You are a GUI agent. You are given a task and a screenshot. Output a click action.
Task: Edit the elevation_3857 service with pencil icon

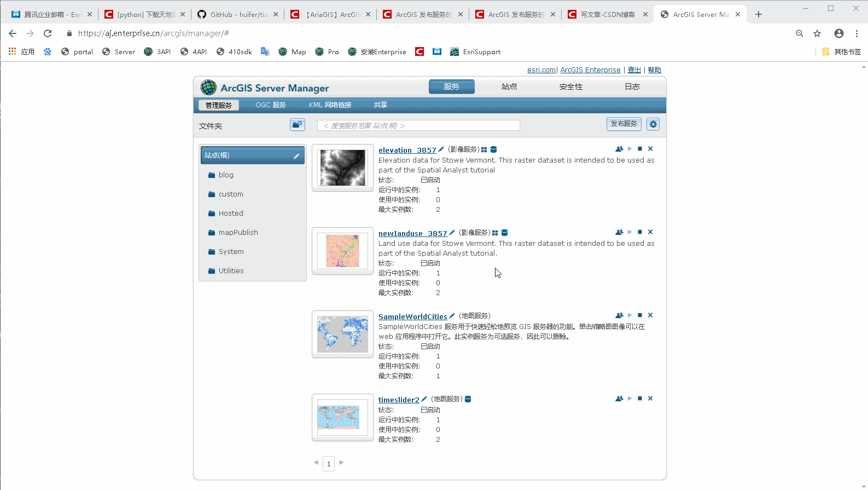click(441, 149)
